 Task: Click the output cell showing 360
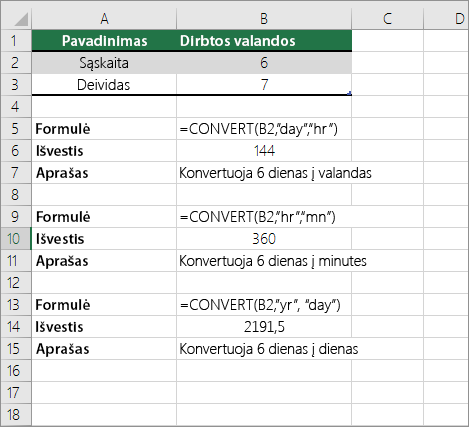point(264,239)
